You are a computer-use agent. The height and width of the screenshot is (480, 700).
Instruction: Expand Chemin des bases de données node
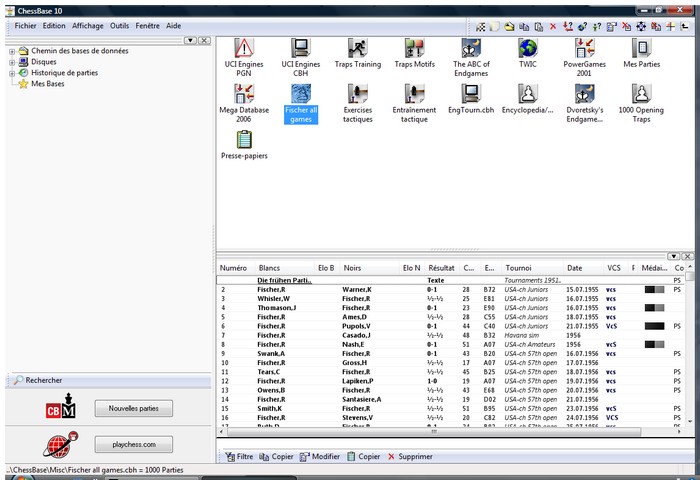(x=12, y=51)
